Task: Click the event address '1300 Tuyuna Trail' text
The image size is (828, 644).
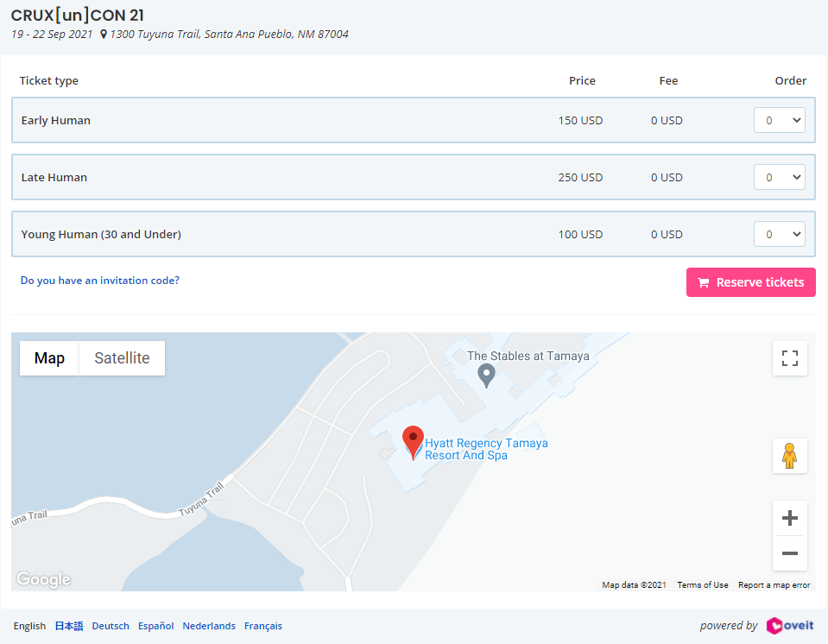Action: click(229, 35)
